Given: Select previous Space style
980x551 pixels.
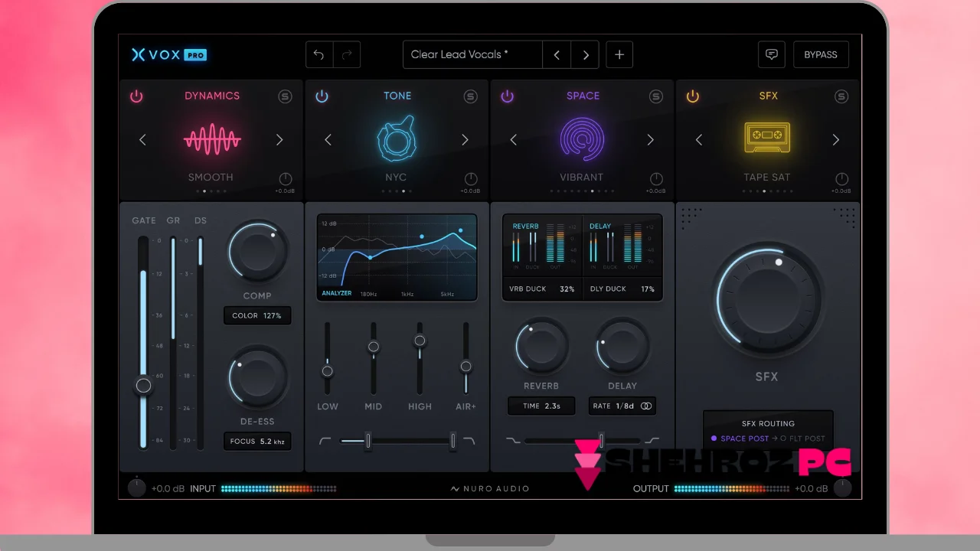Looking at the screenshot, I should point(513,139).
